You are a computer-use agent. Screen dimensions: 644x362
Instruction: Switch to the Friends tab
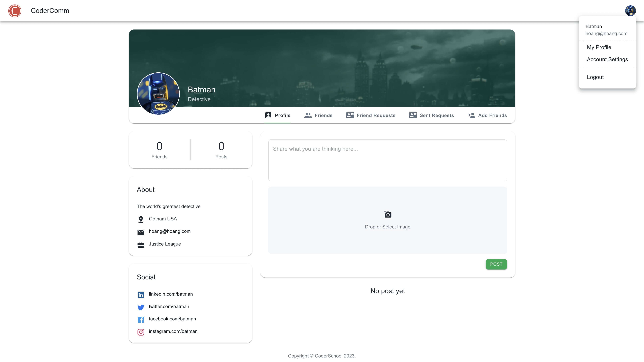pos(318,115)
